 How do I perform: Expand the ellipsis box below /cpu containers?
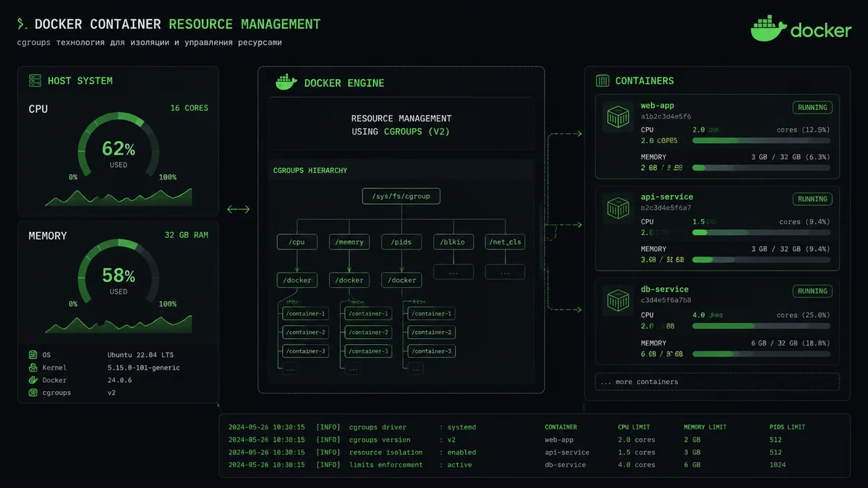[x=291, y=369]
